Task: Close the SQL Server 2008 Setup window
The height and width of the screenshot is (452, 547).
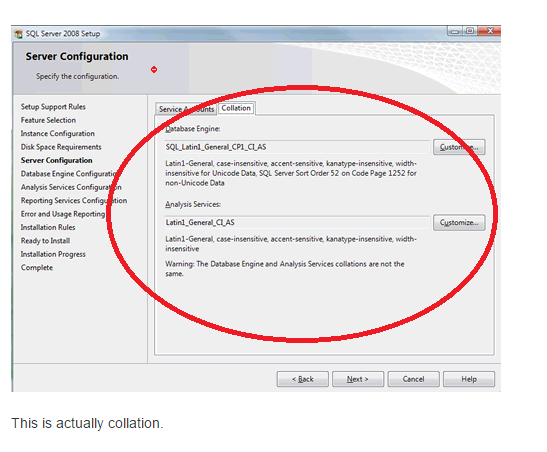Action: pos(489,31)
